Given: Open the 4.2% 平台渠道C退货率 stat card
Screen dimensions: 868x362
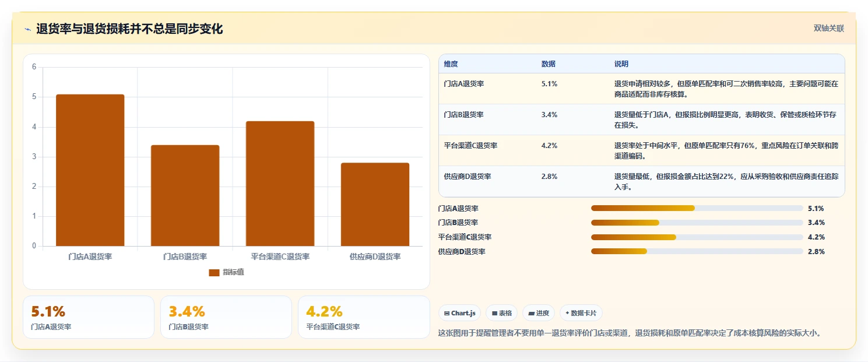Looking at the screenshot, I should [364, 317].
